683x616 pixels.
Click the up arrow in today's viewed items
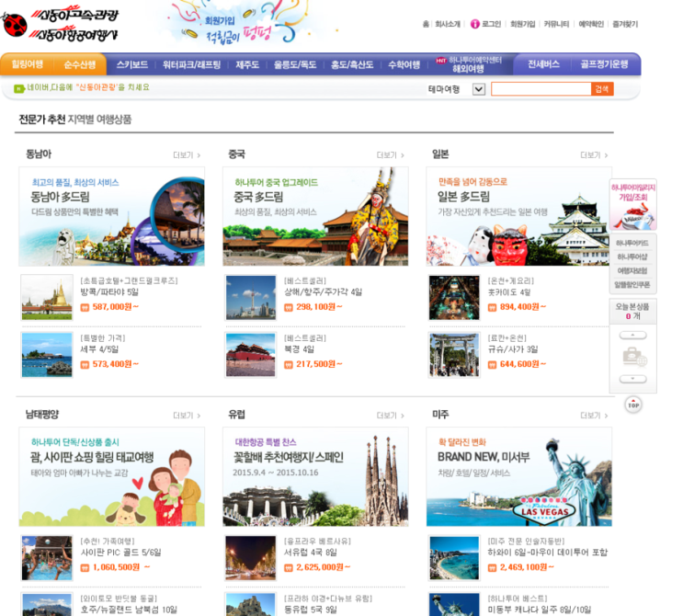coord(633,335)
